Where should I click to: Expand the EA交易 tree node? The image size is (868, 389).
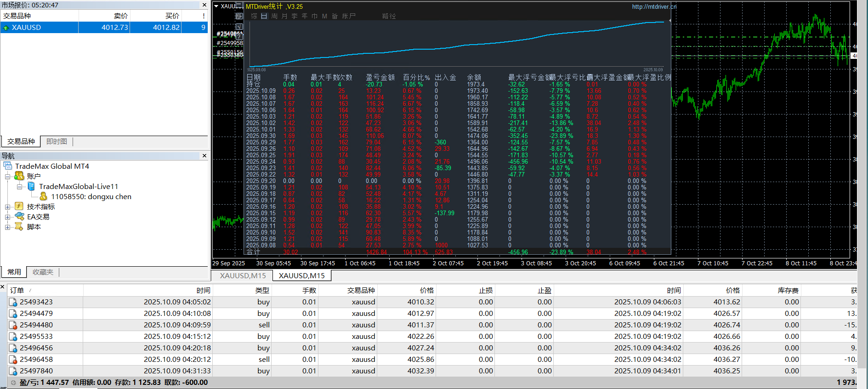pyautogui.click(x=8, y=217)
